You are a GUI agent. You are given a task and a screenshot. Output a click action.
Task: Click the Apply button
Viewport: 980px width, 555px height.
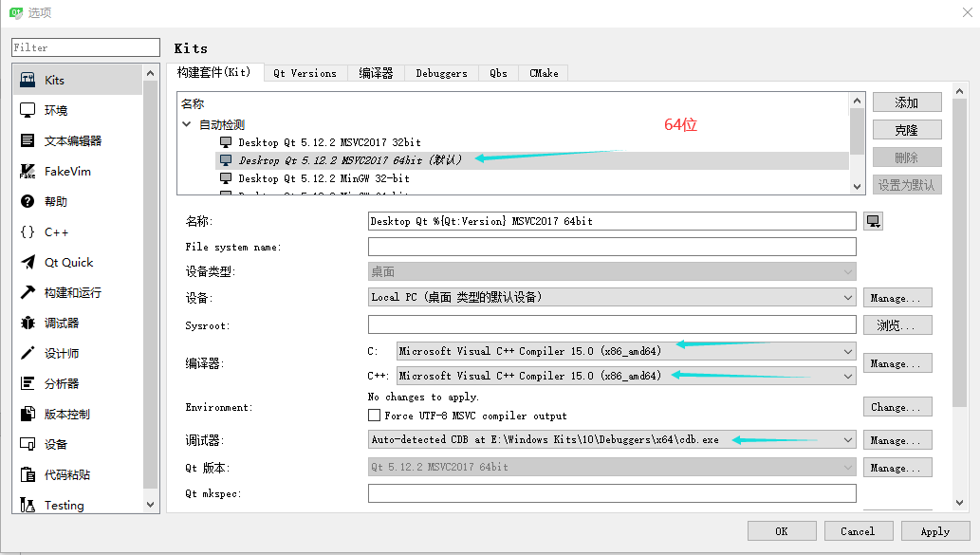click(935, 531)
